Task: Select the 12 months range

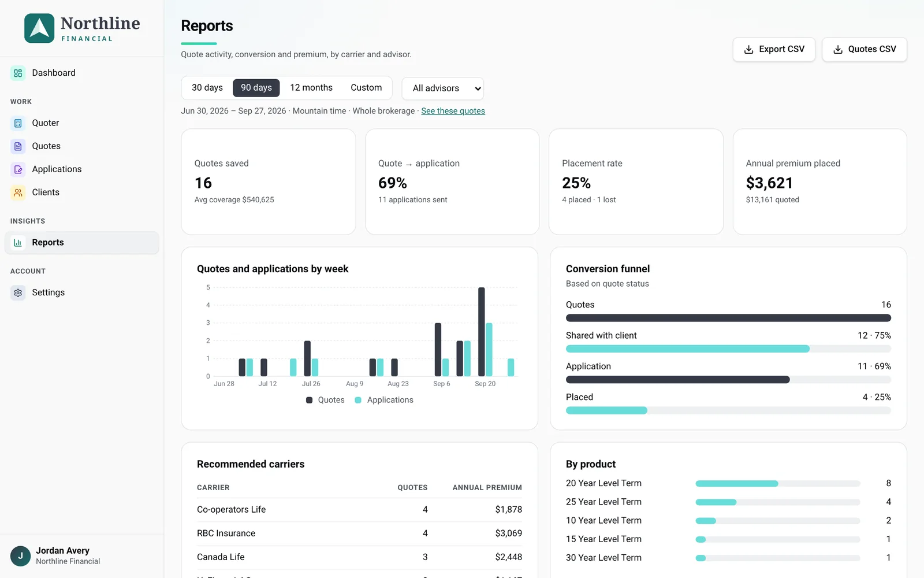Action: point(311,88)
